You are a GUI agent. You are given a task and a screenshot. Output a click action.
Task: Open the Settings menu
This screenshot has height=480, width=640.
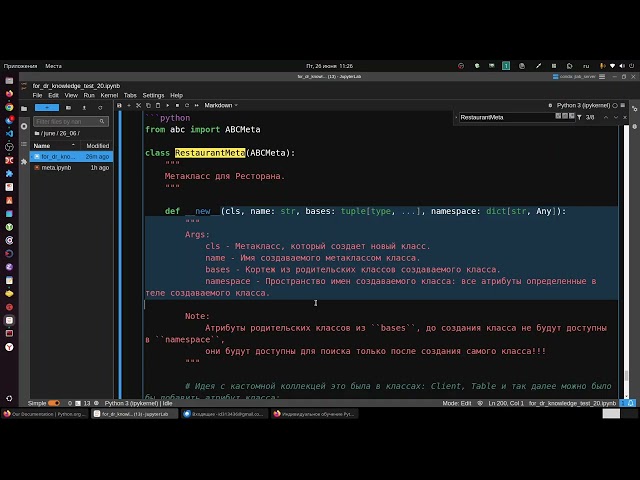pyautogui.click(x=153, y=96)
